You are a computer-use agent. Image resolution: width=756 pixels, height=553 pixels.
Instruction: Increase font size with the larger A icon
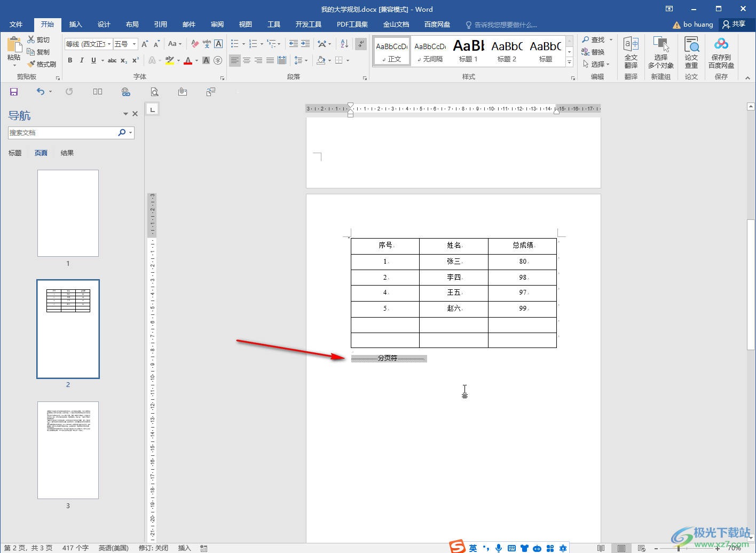(145, 44)
